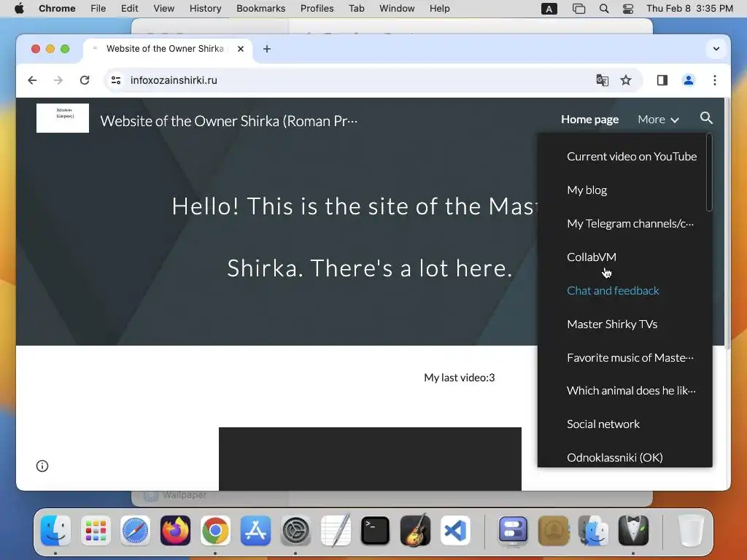Open App Store from the Dock

coord(255,530)
